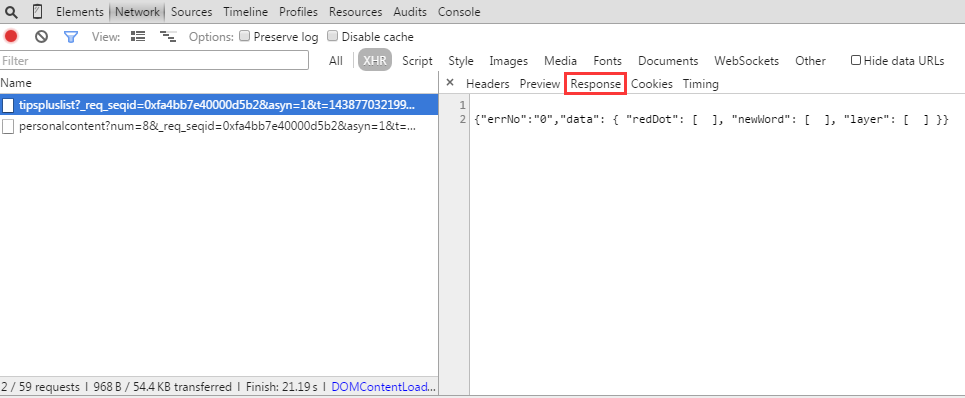Toggle the blue filter funnel icon
The height and width of the screenshot is (398, 965).
pos(71,37)
